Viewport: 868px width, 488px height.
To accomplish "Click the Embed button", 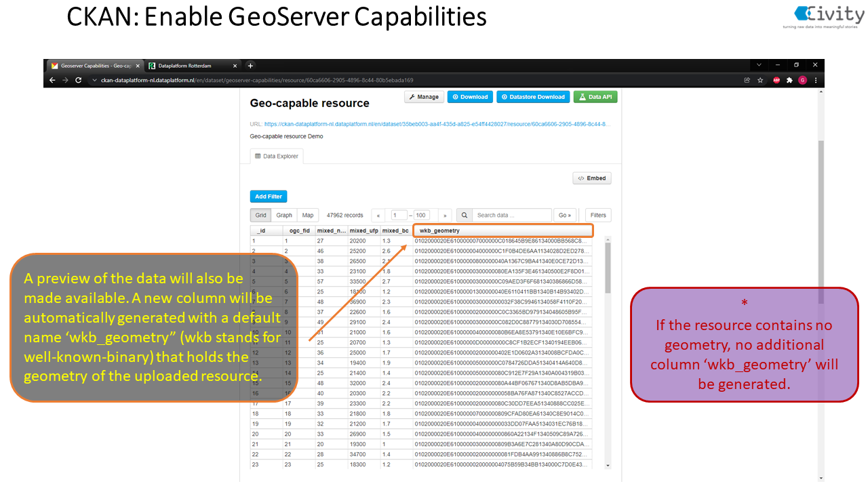I will click(592, 178).
